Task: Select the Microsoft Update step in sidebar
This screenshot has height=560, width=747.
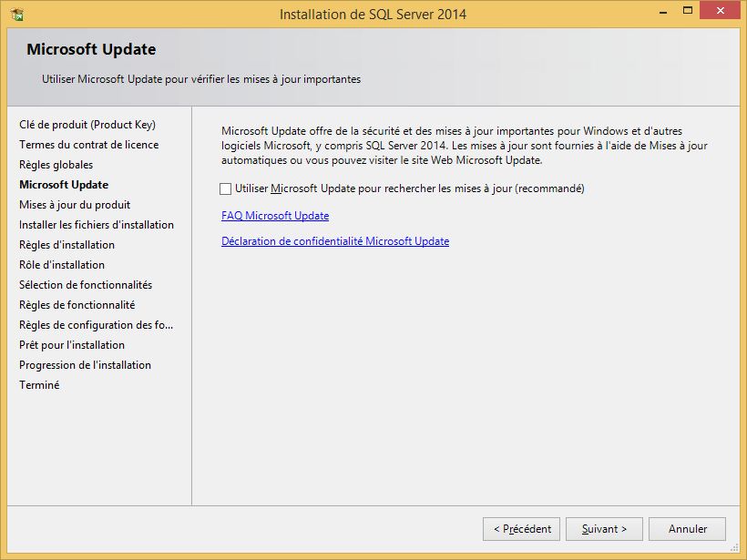Action: [x=64, y=185]
